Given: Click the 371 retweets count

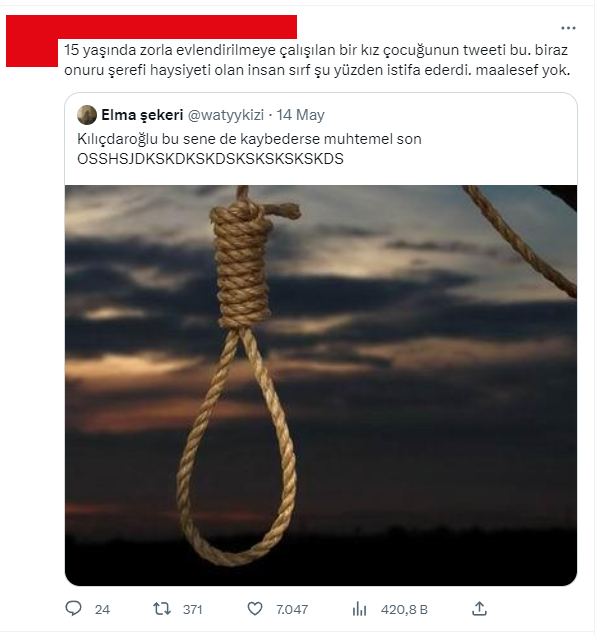Looking at the screenshot, I should [192, 609].
